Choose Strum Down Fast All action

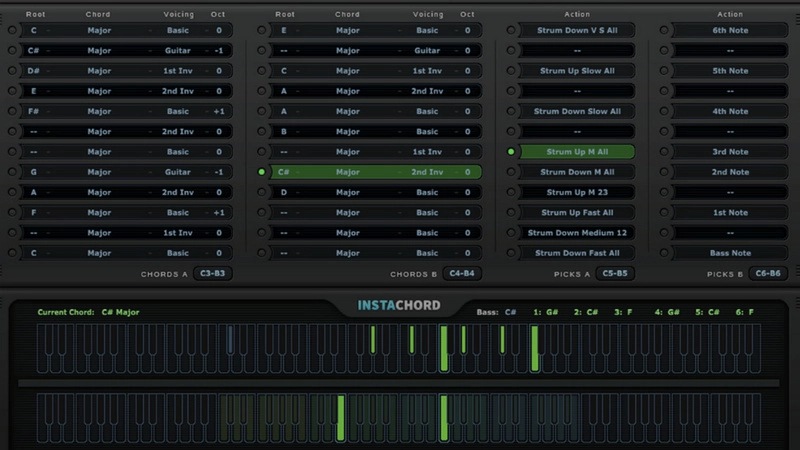click(577, 253)
